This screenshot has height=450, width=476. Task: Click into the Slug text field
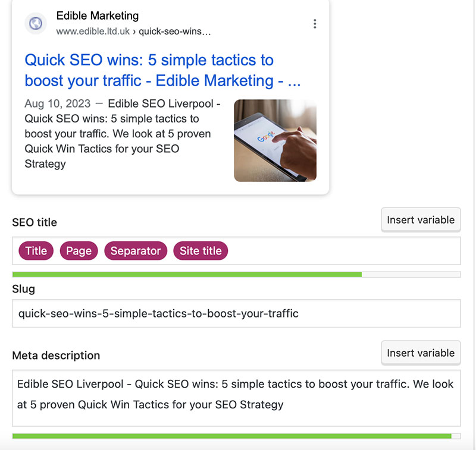click(236, 313)
